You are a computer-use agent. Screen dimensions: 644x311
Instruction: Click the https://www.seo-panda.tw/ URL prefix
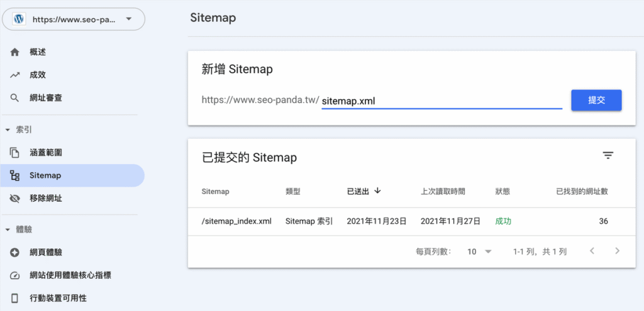click(x=260, y=100)
